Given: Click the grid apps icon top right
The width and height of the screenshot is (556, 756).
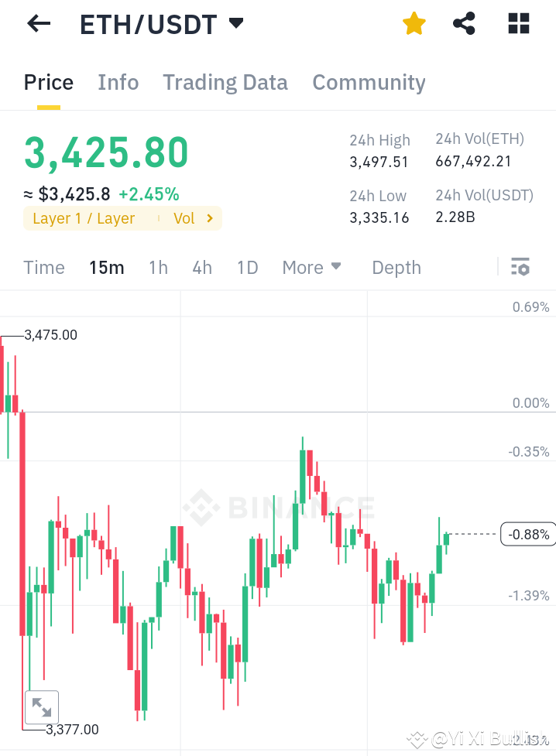Looking at the screenshot, I should [x=518, y=23].
